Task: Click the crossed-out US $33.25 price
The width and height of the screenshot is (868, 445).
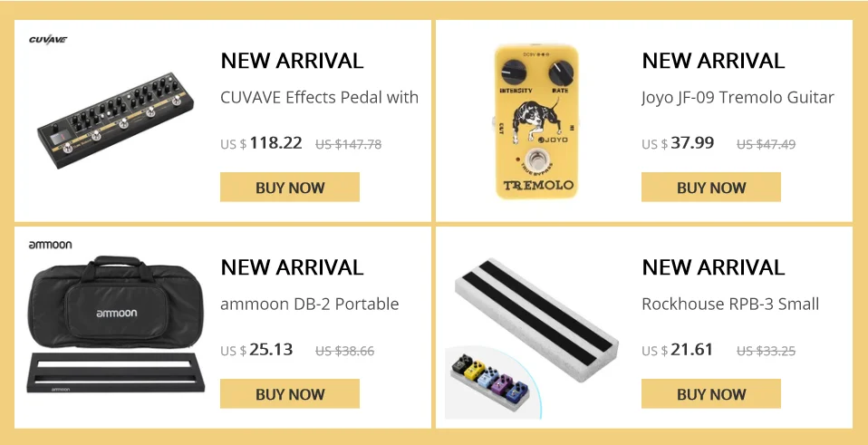Action: [767, 351]
